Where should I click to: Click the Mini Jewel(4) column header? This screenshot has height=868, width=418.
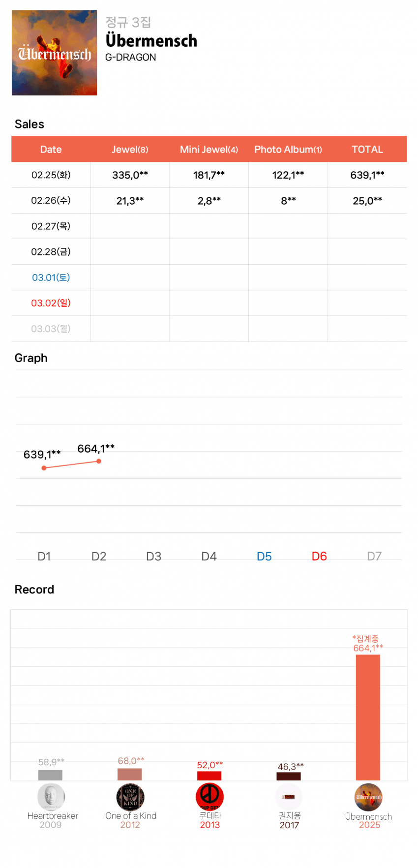tap(209, 149)
